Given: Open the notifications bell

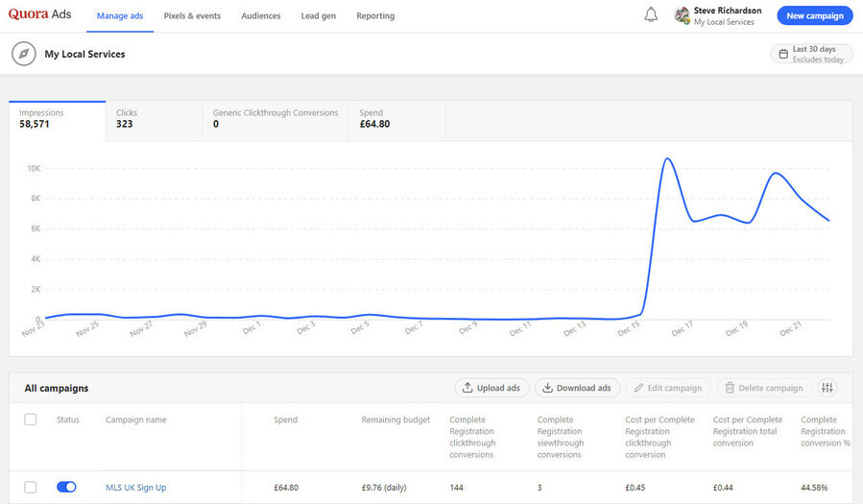Looking at the screenshot, I should pyautogui.click(x=651, y=15).
